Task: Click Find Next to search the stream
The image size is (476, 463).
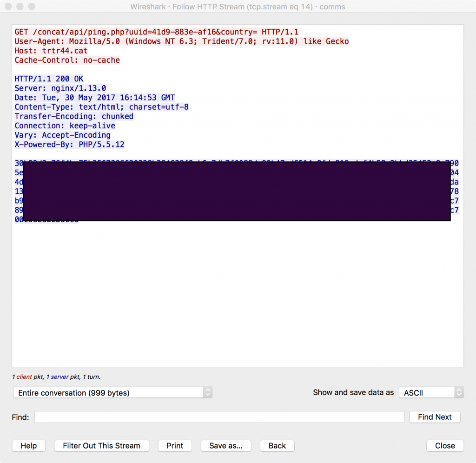Action: click(x=434, y=417)
